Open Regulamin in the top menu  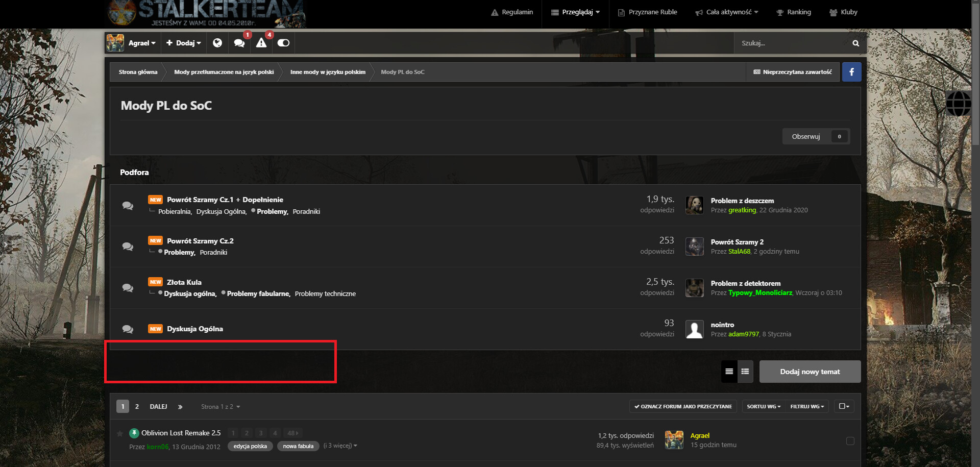coord(512,12)
